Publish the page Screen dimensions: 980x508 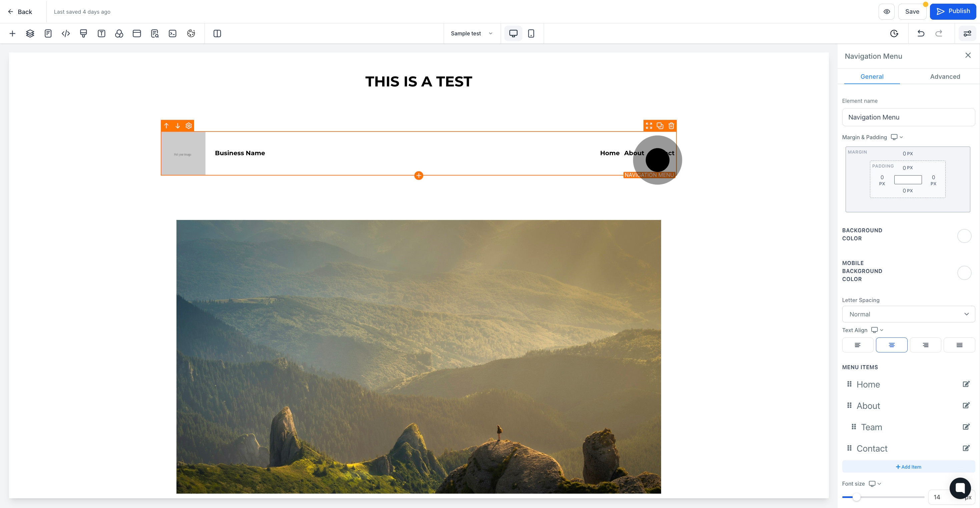[953, 11]
